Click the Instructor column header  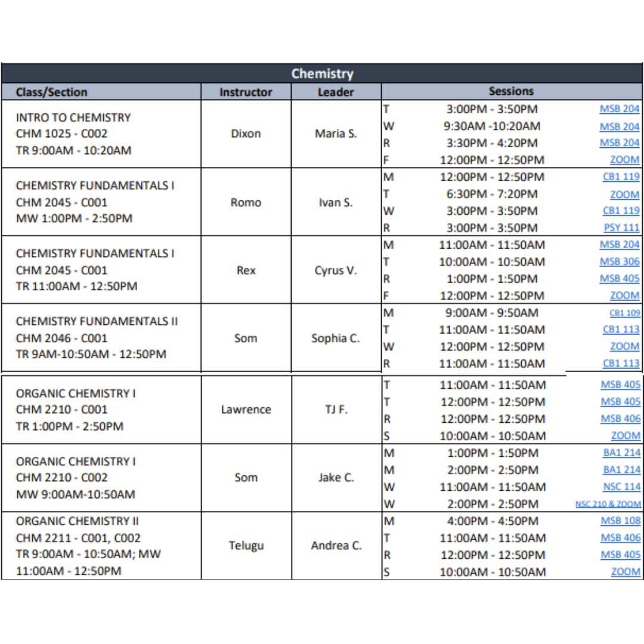(246, 92)
